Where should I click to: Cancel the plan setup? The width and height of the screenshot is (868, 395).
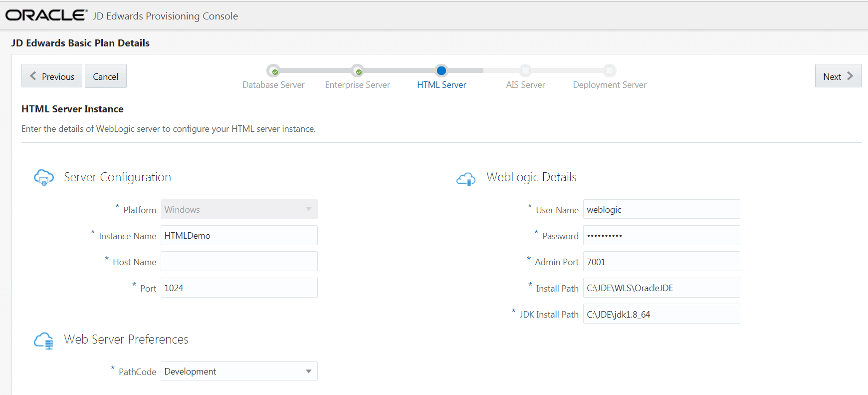106,76
